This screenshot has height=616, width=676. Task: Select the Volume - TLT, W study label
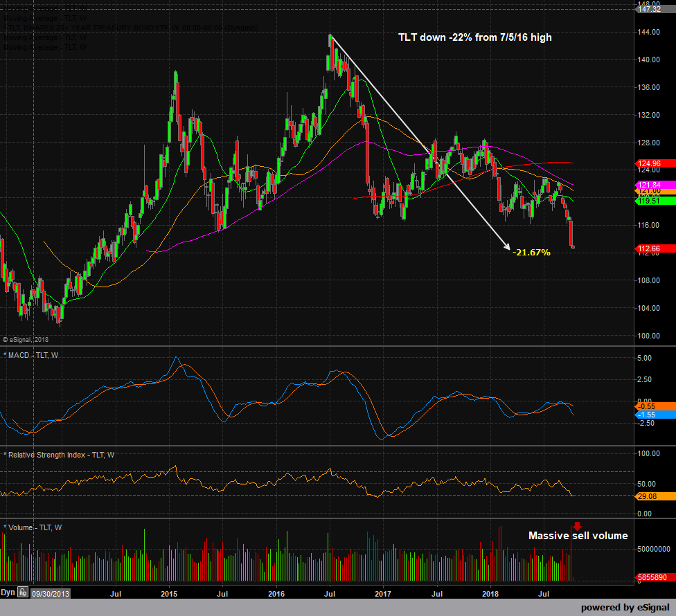coord(33,527)
